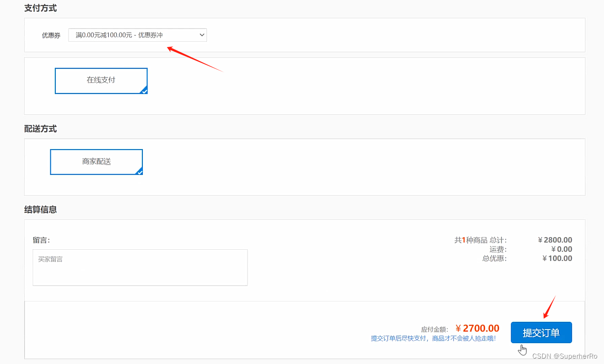Click the 提交订单 submit button
The width and height of the screenshot is (604, 364).
point(541,333)
